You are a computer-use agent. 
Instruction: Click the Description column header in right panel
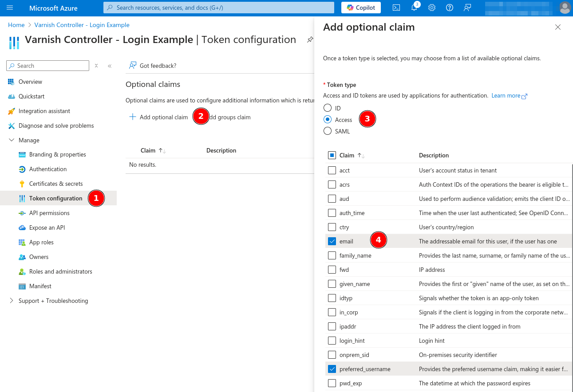click(434, 155)
